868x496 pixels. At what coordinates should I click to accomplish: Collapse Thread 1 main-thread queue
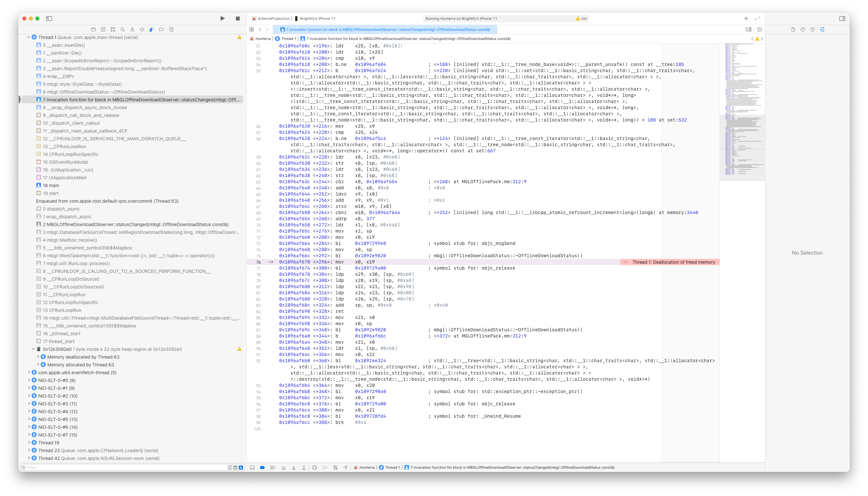click(29, 37)
